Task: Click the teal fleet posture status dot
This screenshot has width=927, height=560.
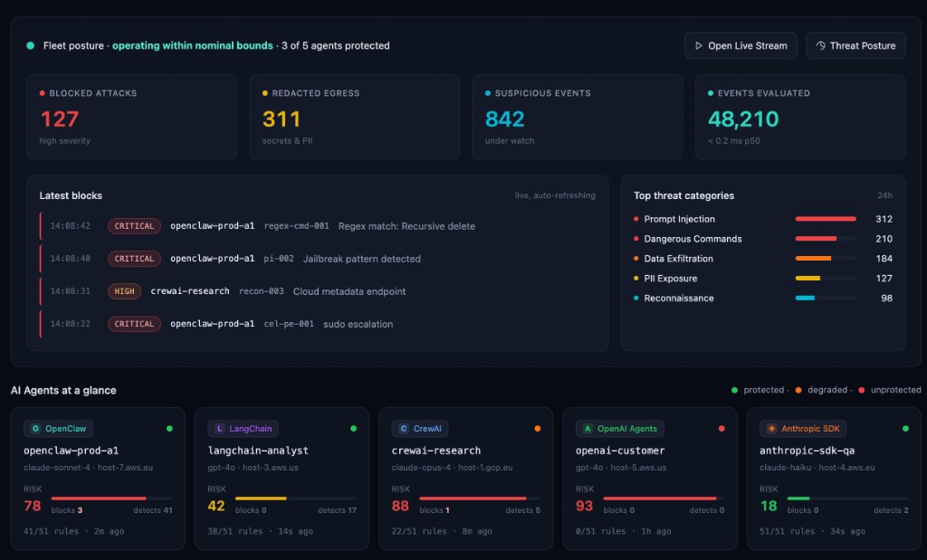Action: pyautogui.click(x=30, y=45)
